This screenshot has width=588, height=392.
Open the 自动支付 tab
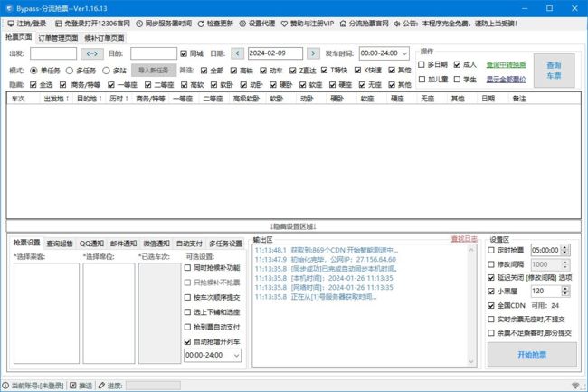click(x=189, y=244)
